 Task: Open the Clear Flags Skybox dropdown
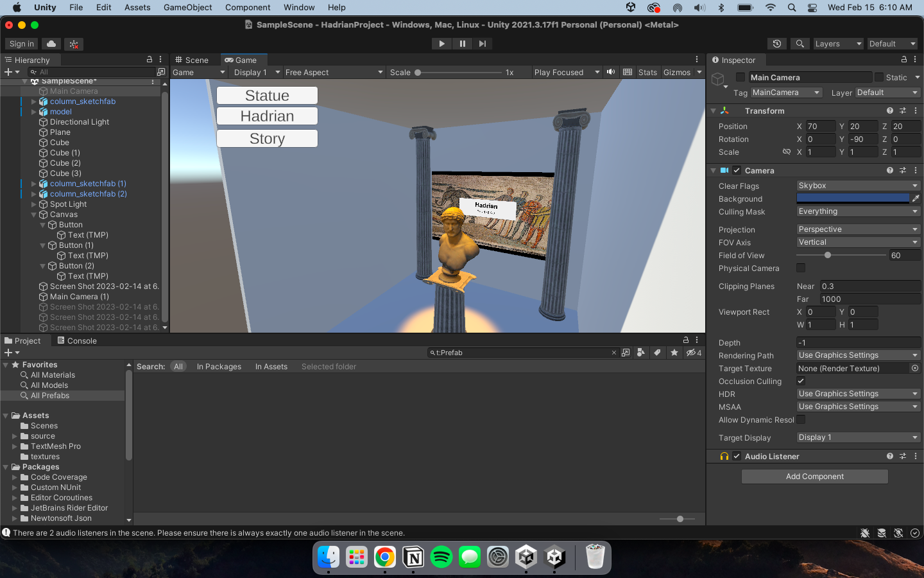[859, 186]
